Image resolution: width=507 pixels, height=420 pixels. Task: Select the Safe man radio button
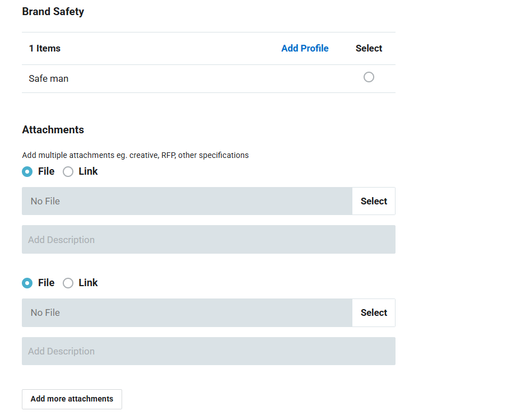369,77
